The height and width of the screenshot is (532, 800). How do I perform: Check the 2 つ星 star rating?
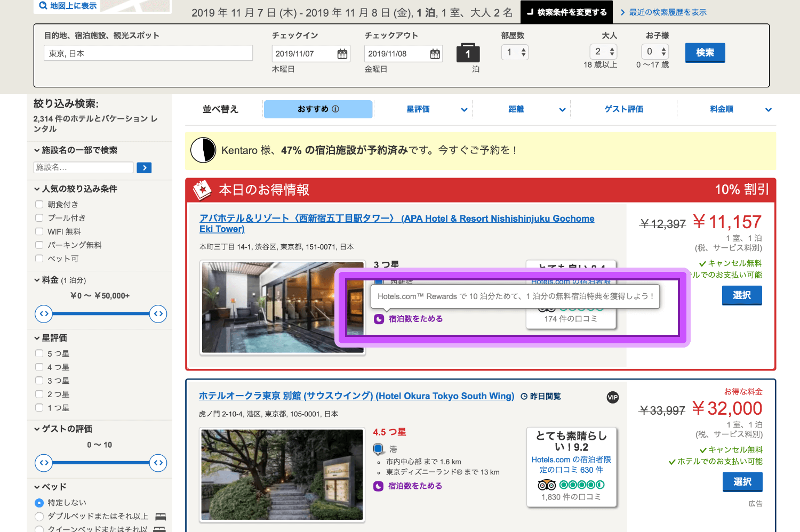click(x=39, y=394)
